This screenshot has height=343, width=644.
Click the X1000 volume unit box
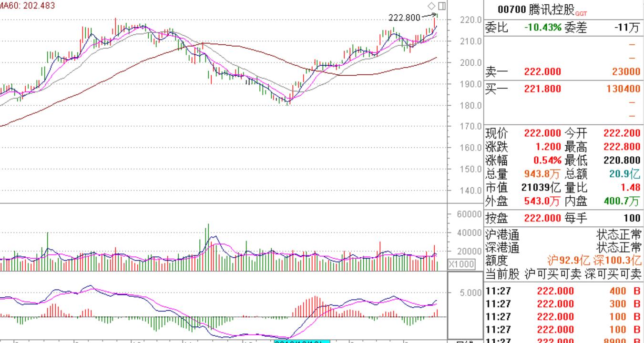pyautogui.click(x=461, y=264)
